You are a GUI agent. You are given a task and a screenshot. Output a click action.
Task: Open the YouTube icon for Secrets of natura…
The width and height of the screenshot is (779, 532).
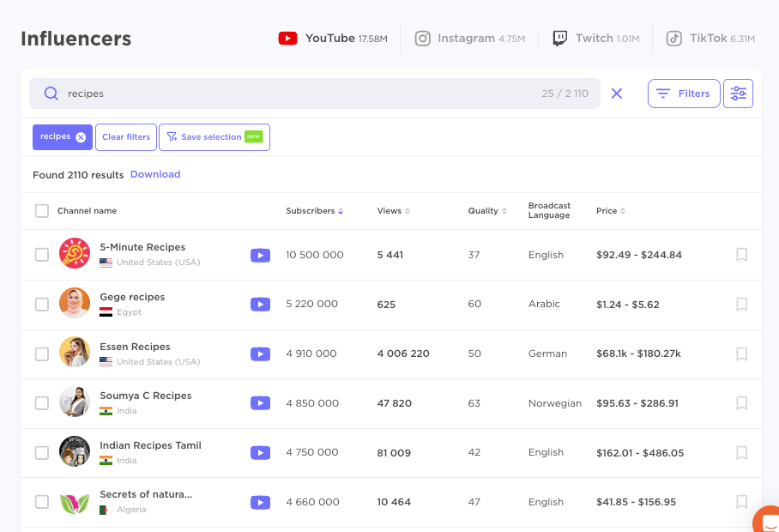tap(260, 502)
